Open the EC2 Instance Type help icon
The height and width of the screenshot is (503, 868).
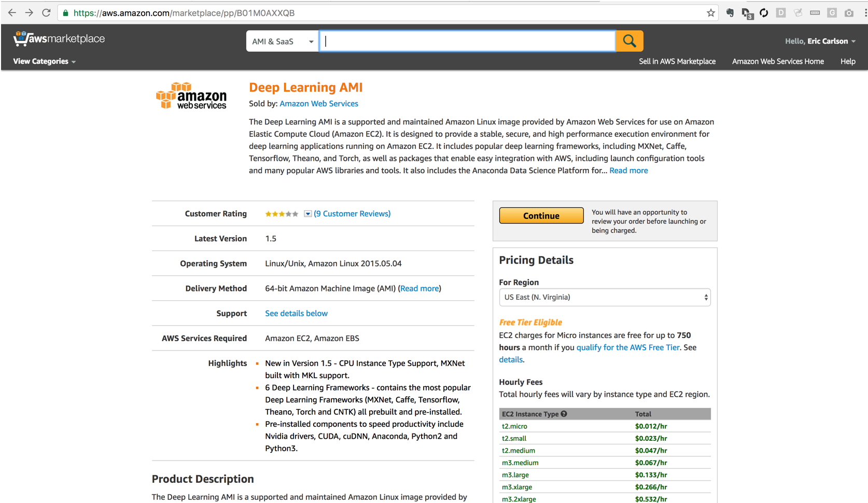click(564, 414)
